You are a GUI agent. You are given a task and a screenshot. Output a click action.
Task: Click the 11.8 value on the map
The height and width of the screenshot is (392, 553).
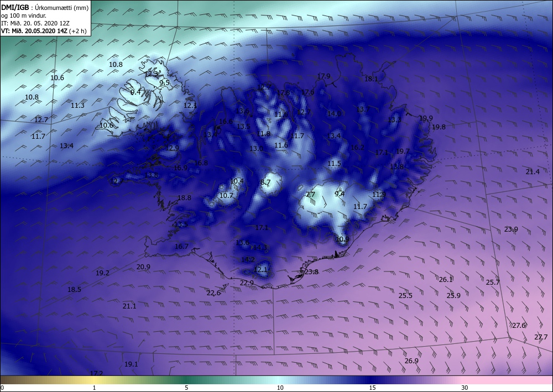coord(263,134)
